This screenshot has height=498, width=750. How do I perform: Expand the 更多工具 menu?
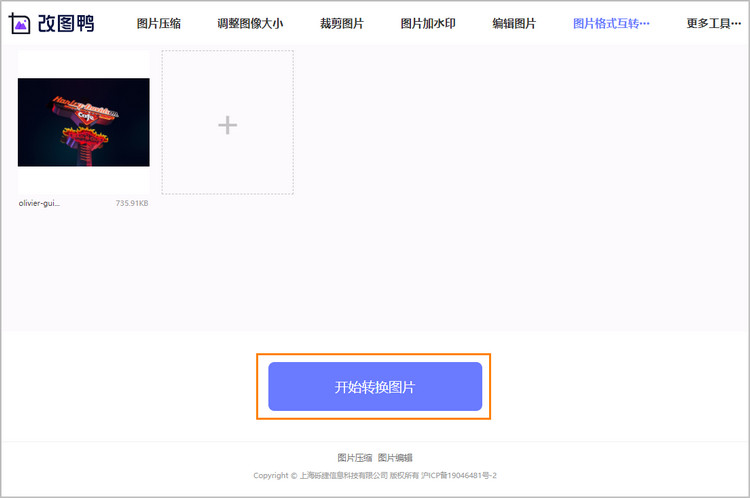(x=714, y=23)
